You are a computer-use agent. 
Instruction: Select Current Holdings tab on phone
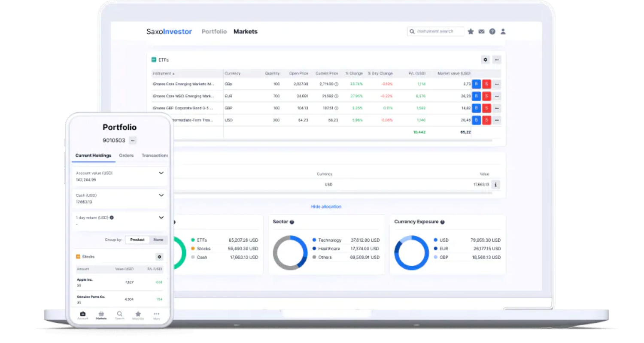93,155
